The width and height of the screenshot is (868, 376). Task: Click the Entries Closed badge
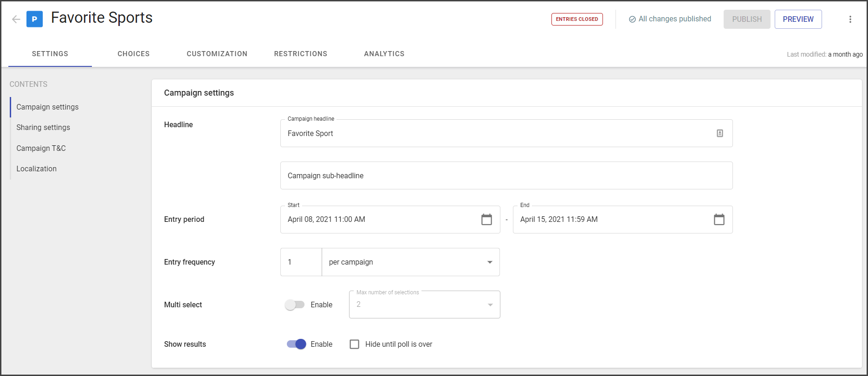577,19
